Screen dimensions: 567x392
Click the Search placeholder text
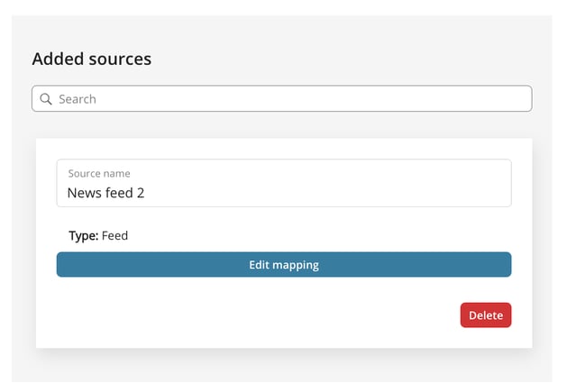78,99
